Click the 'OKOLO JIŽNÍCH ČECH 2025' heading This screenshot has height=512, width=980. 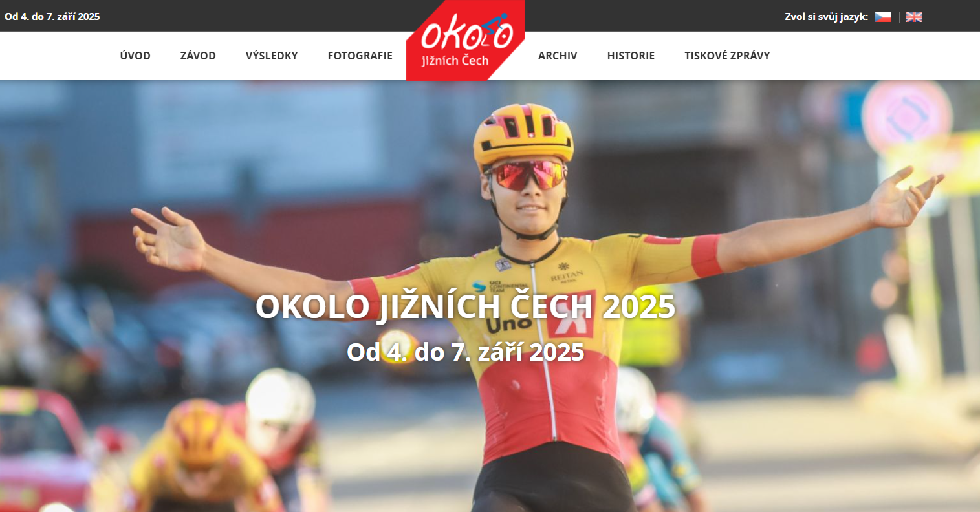pos(466,307)
